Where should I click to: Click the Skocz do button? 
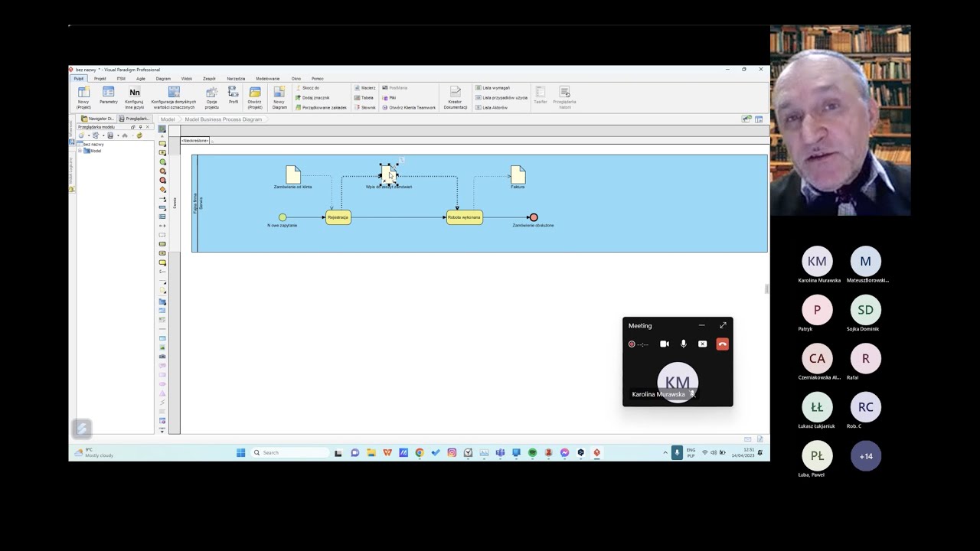(x=307, y=88)
